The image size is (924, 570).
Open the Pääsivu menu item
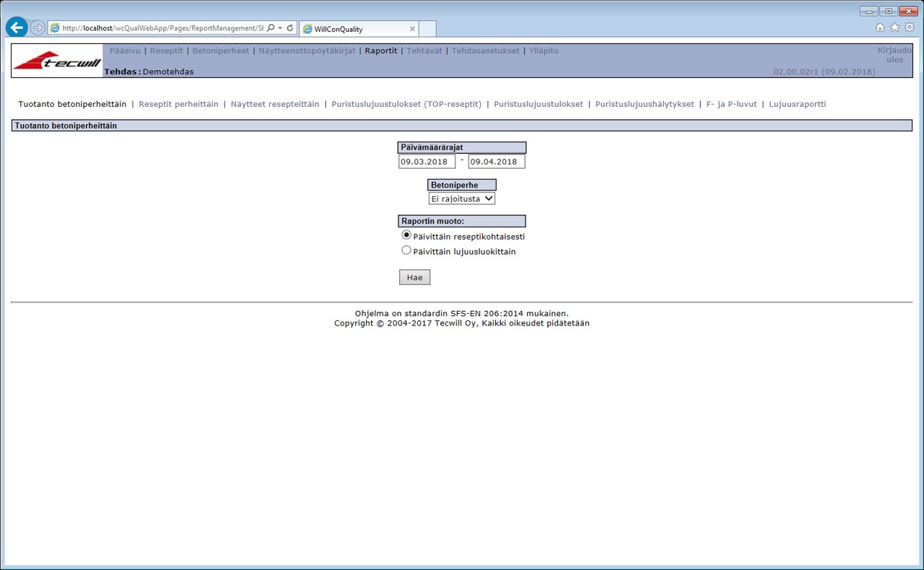coord(125,51)
